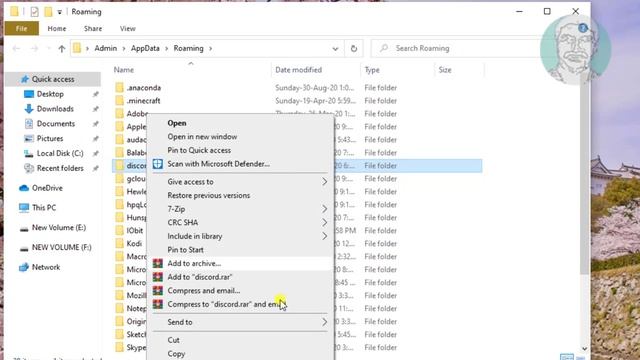Viewport: 640px width, 360px height.
Task: Expand the Give access to submenu
Action: coord(324,182)
